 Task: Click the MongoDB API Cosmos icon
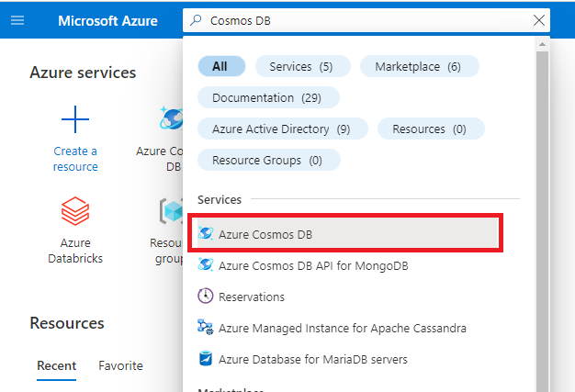click(206, 264)
